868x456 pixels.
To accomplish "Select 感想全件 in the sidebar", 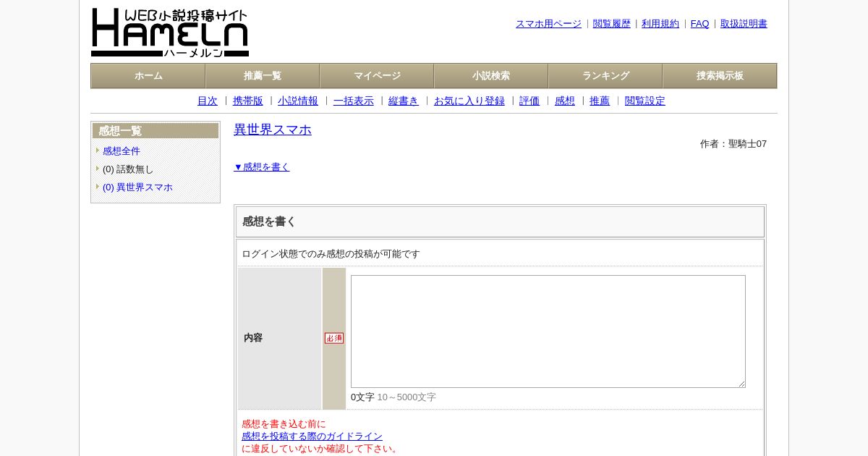I will click(122, 151).
